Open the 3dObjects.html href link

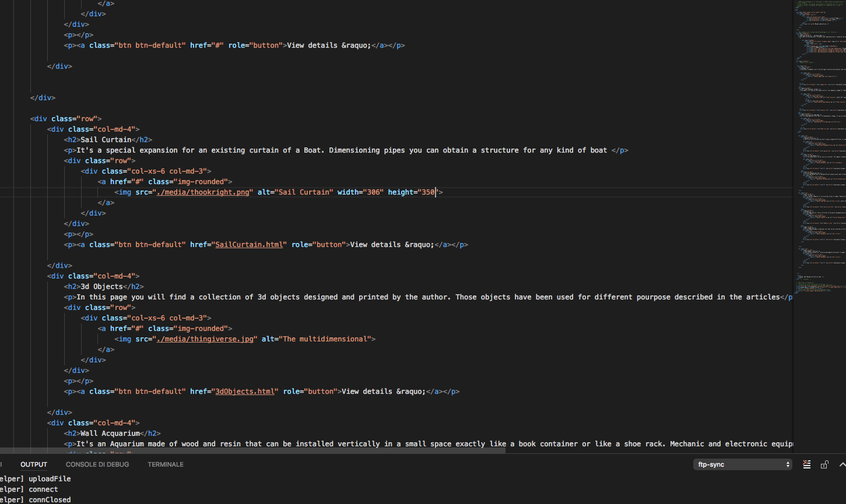click(x=245, y=392)
